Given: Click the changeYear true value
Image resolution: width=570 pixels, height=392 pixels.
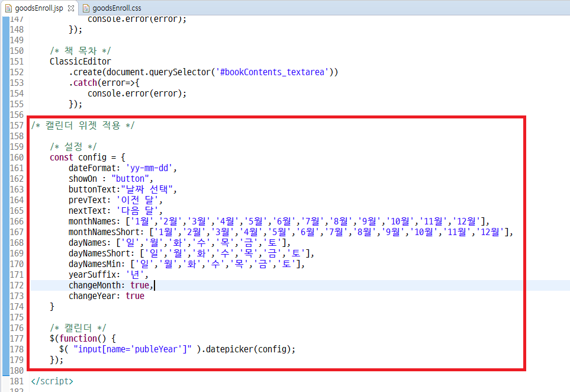Looking at the screenshot, I should 135,296.
